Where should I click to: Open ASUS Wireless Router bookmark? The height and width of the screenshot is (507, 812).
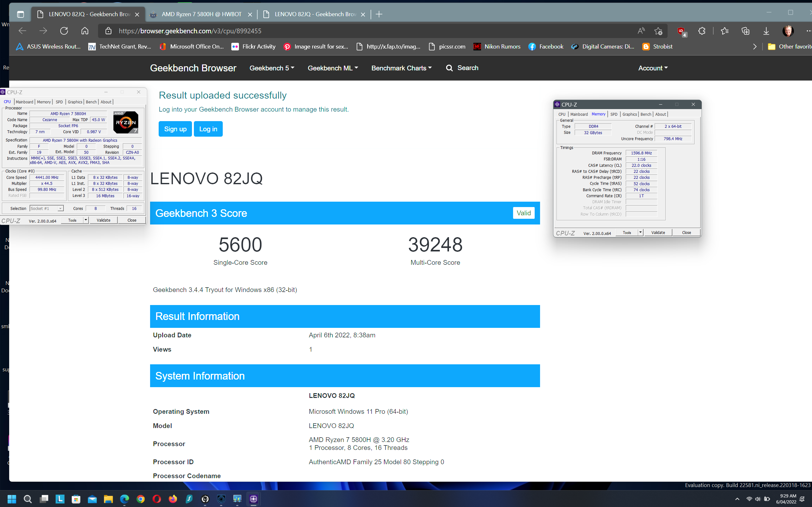tap(49, 47)
